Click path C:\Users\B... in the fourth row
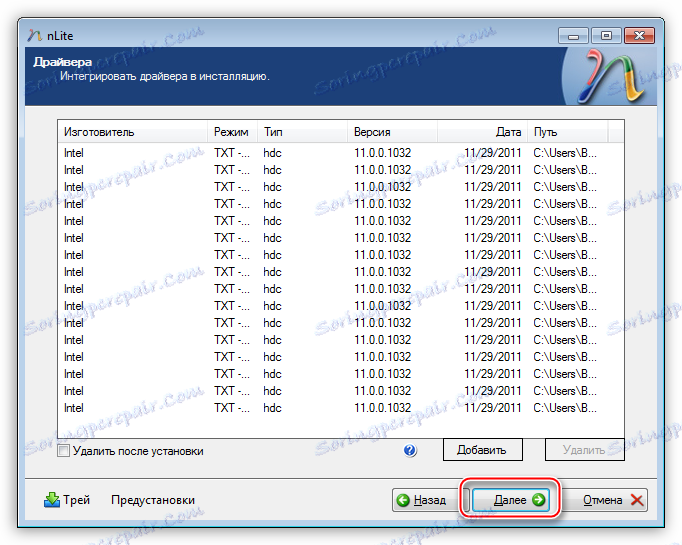 [565, 204]
